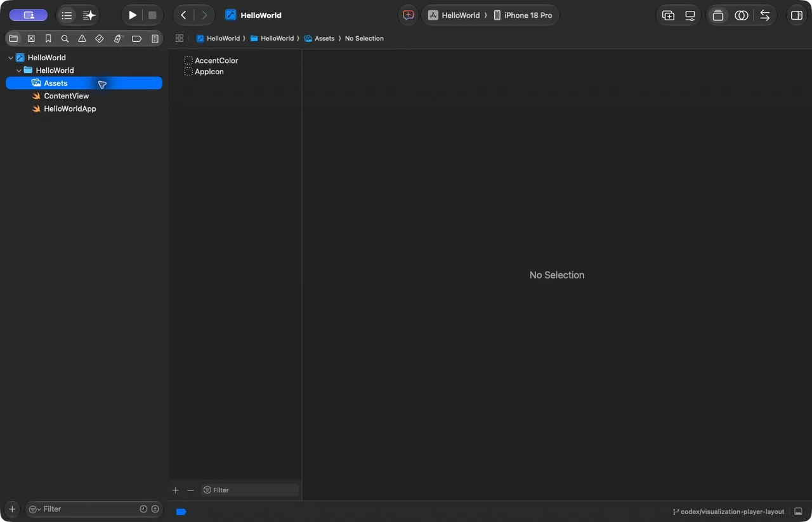
Task: Go back in navigation history
Action: tap(184, 15)
